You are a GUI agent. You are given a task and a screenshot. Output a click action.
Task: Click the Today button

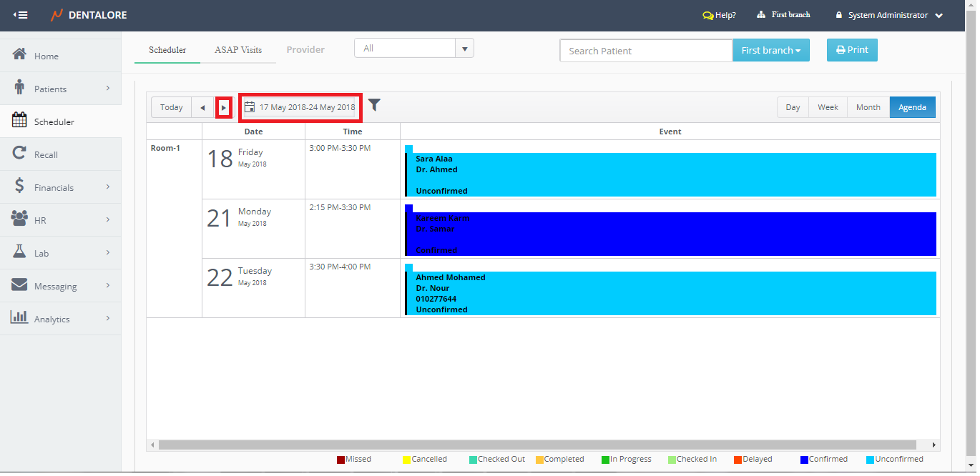tap(172, 108)
